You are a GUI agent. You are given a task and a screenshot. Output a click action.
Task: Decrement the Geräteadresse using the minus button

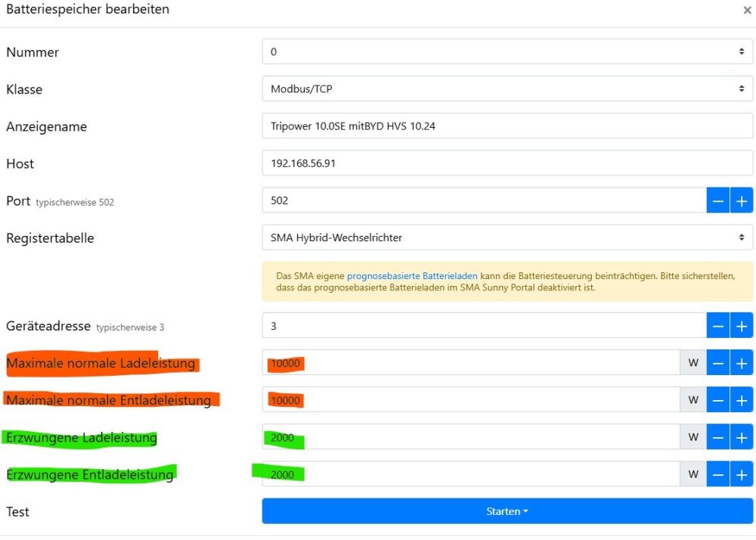pyautogui.click(x=718, y=325)
